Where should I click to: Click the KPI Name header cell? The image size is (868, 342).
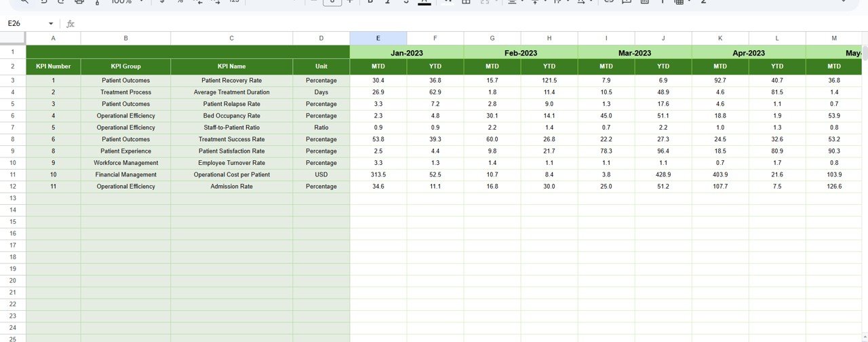click(232, 66)
